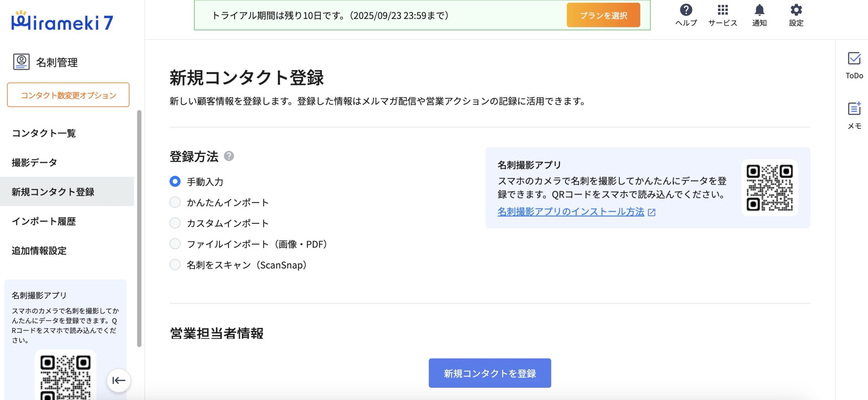Open 名刺撮影アプリのインストール方法 link

(571, 212)
